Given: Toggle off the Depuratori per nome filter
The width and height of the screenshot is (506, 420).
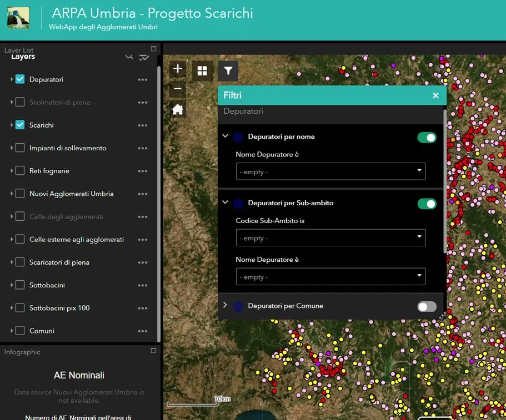Looking at the screenshot, I should coord(427,137).
